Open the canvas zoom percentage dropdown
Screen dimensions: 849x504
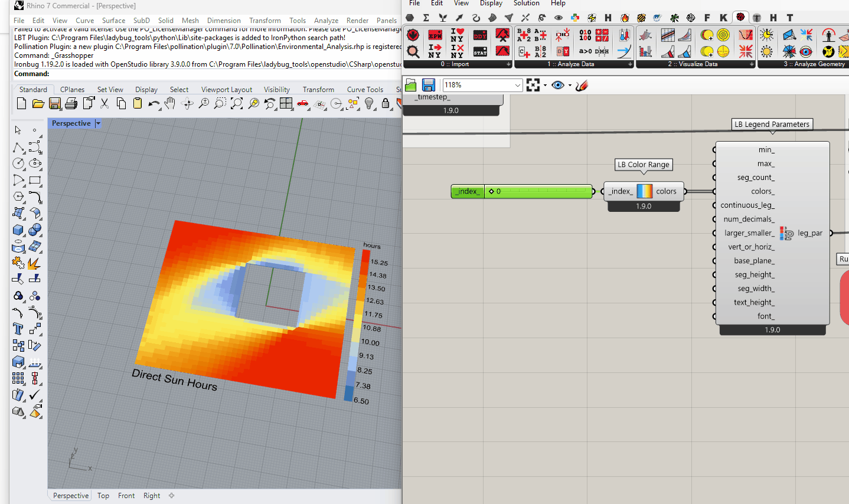[x=517, y=86]
